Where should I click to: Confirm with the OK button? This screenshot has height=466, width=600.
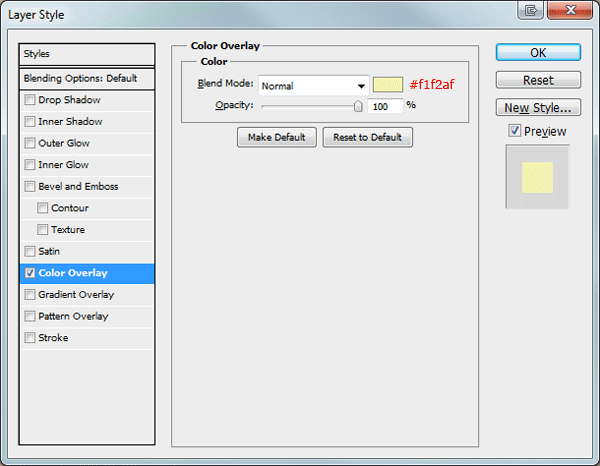point(538,52)
